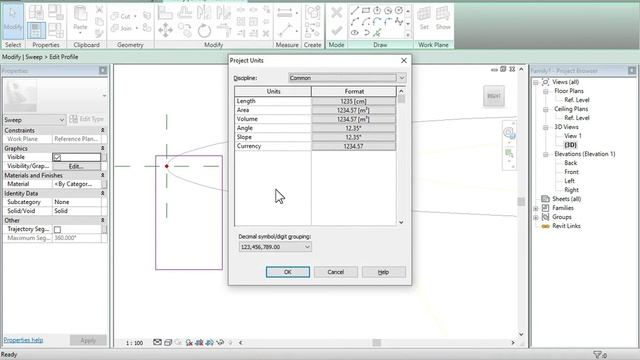The height and width of the screenshot is (360, 640).
Task: Open the Properties help link
Action: (x=23, y=340)
